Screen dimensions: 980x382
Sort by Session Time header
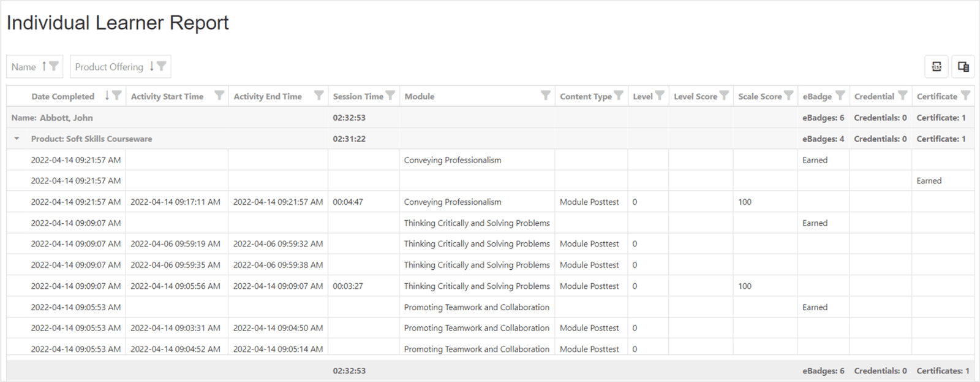(358, 96)
